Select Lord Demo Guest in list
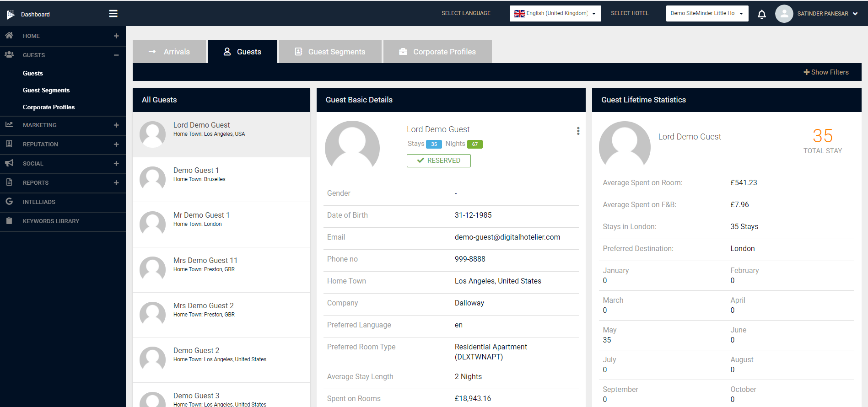The width and height of the screenshot is (868, 407). click(221, 134)
